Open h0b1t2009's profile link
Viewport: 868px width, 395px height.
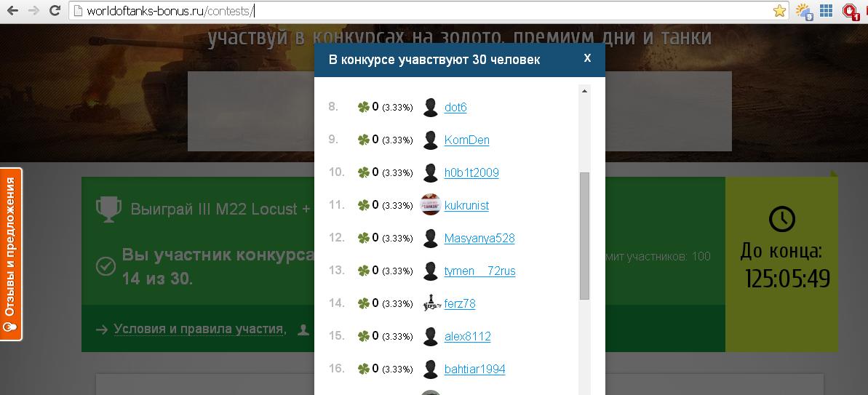coord(471,172)
